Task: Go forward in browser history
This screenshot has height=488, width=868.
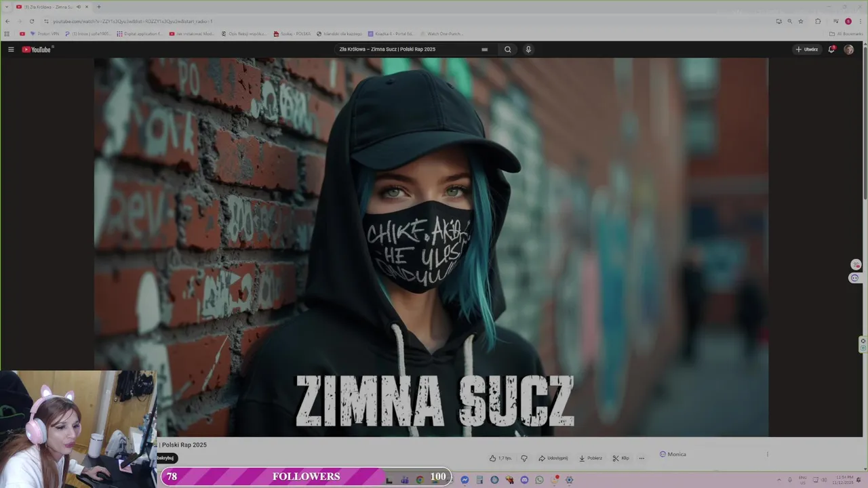Action: click(20, 21)
